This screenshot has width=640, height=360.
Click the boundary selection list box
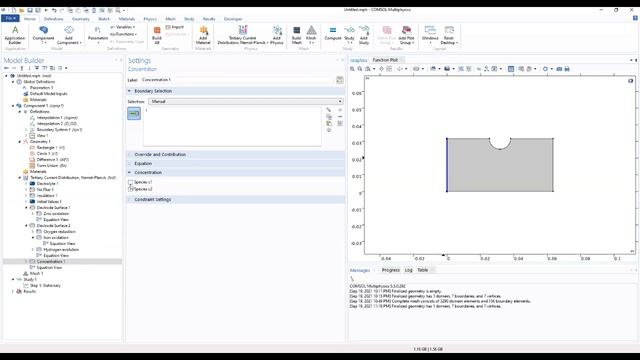coord(232,127)
